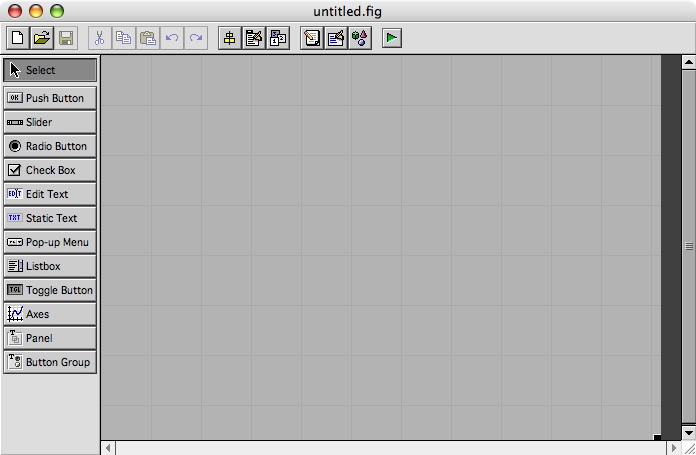Click the horizontal scrollbar left arrow

pyautogui.click(x=108, y=448)
